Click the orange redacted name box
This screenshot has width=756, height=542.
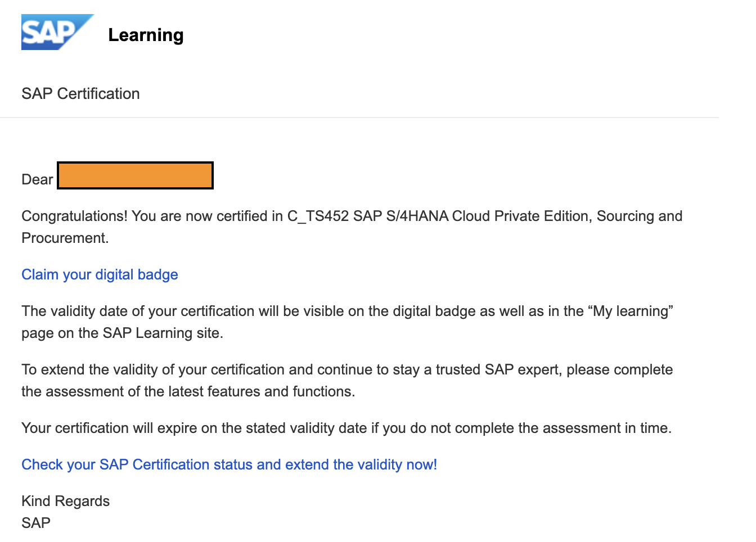point(135,175)
